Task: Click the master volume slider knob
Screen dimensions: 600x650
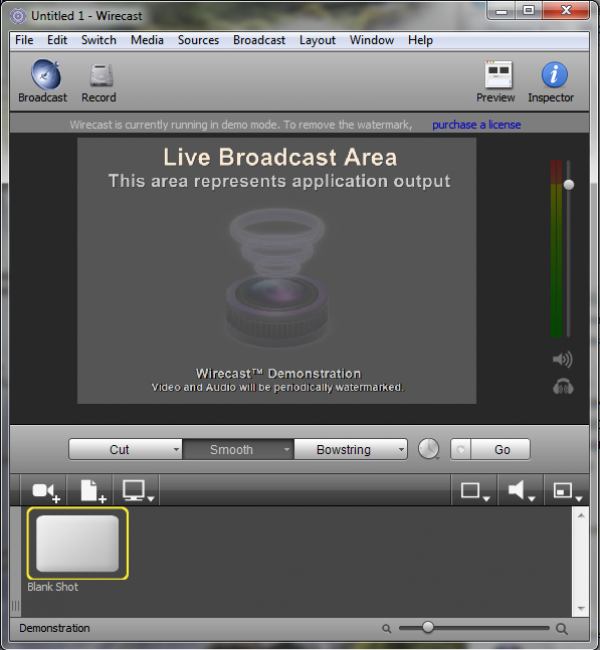Action: click(x=569, y=184)
